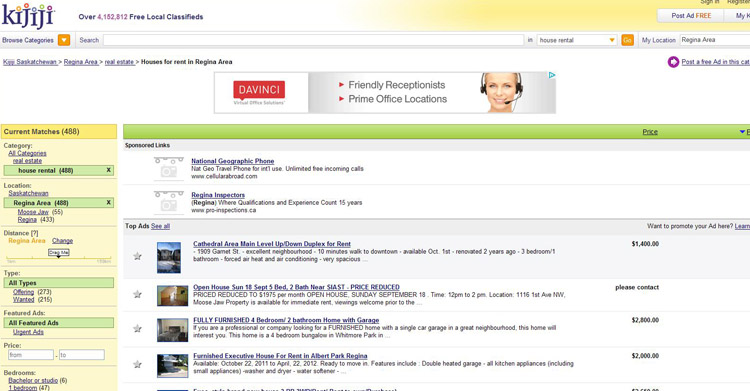Open the FULLY FURNISHED 4 Bedroom ad thumbnail
Image resolution: width=750 pixels, height=391 pixels.
[172, 330]
